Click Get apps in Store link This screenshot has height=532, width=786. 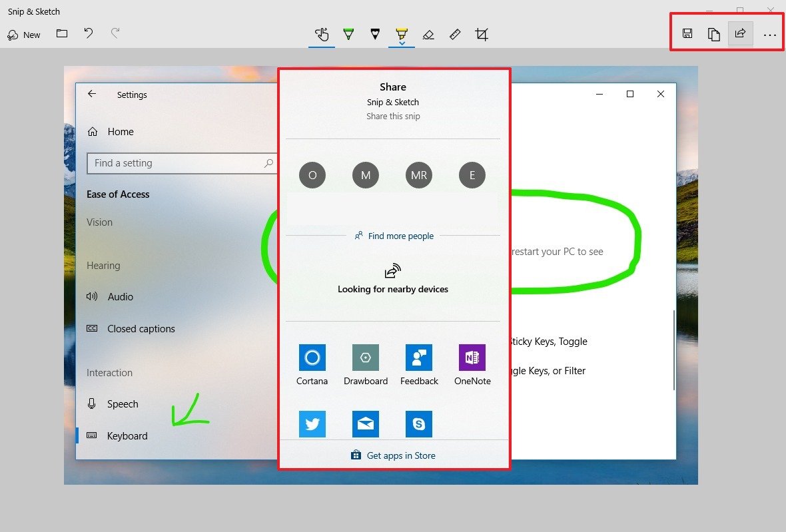click(393, 455)
